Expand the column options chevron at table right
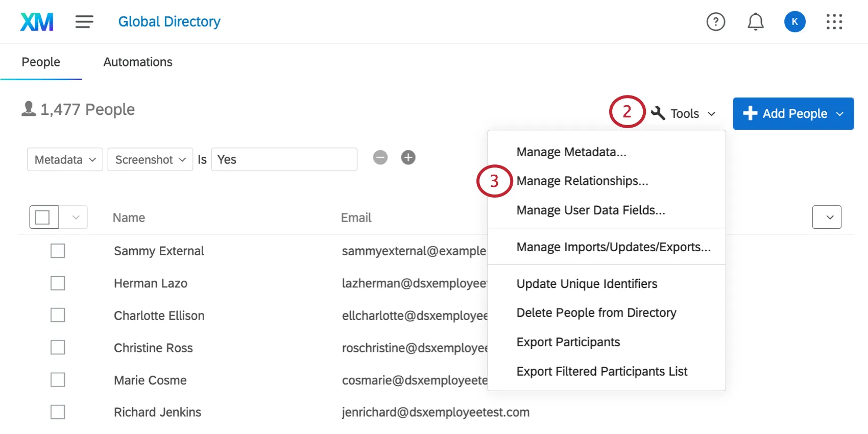Screen dimensions: 868x434 pos(826,218)
